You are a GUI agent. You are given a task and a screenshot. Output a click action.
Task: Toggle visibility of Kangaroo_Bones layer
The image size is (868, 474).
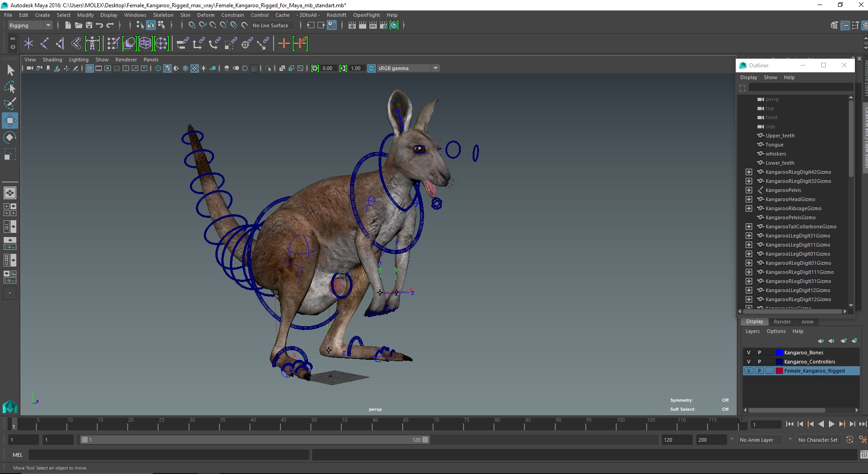pyautogui.click(x=748, y=353)
